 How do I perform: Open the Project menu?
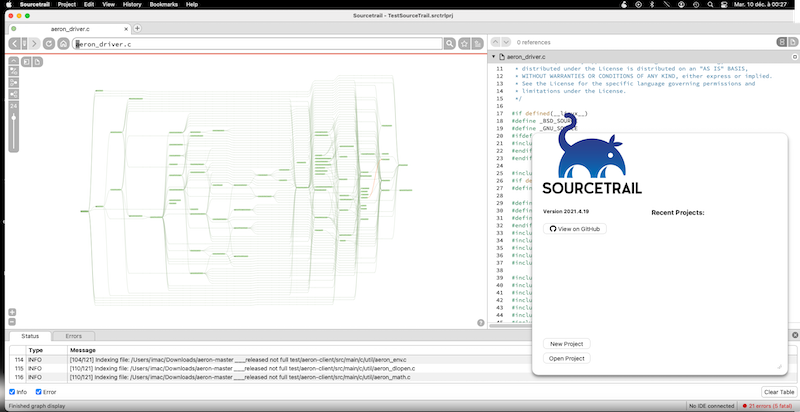pyautogui.click(x=67, y=4)
